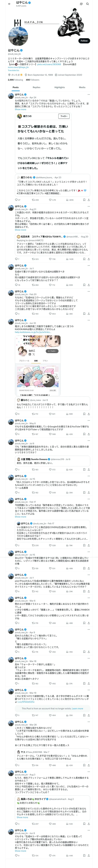Open search via the header magnifier icon
This screenshot has width=98, height=868.
click(88, 4)
